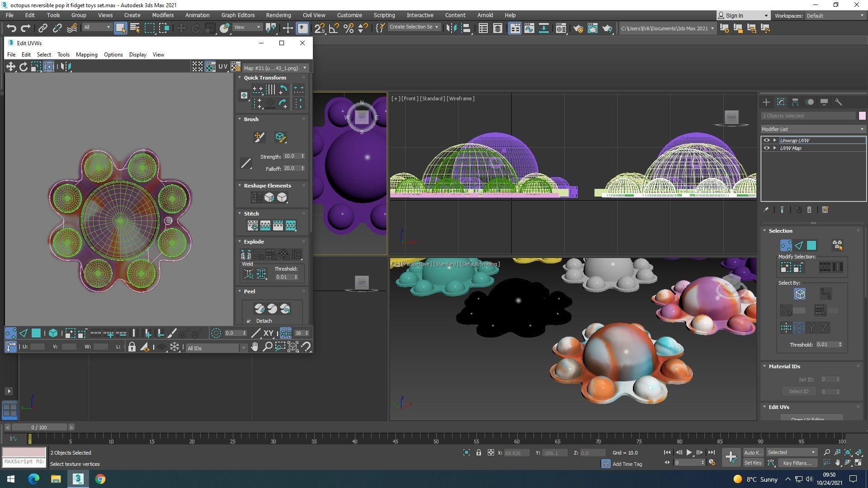
Task: Click the Undo arrow in main toolbar
Action: (11, 28)
